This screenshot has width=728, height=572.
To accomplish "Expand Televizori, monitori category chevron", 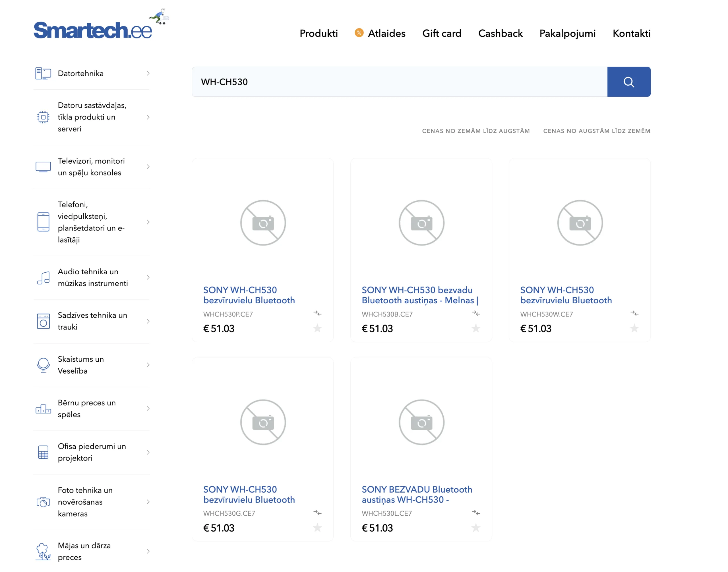I will click(148, 167).
